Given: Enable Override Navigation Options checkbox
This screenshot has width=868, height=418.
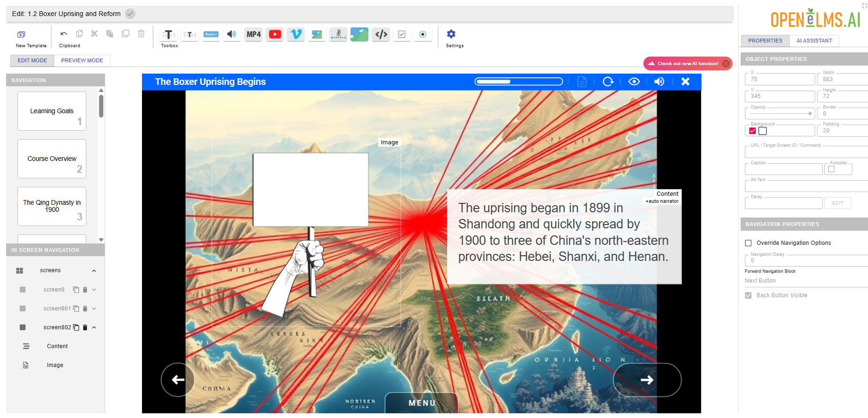Looking at the screenshot, I should (x=748, y=243).
